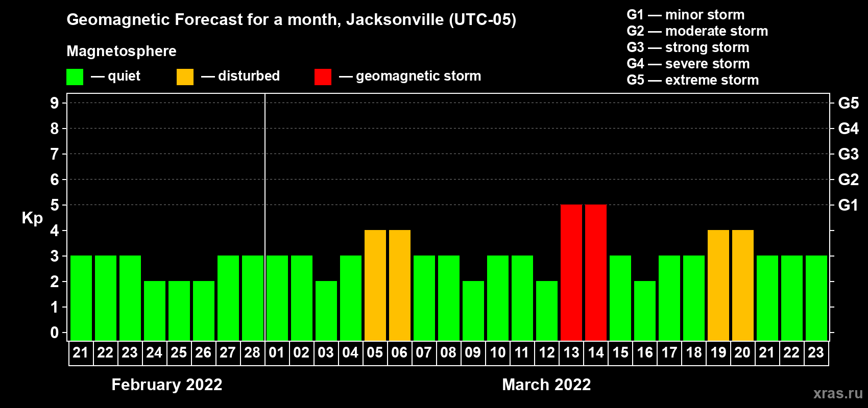Image resolution: width=868 pixels, height=408 pixels.
Task: Click the Kp axis value 0
Action: [55, 333]
